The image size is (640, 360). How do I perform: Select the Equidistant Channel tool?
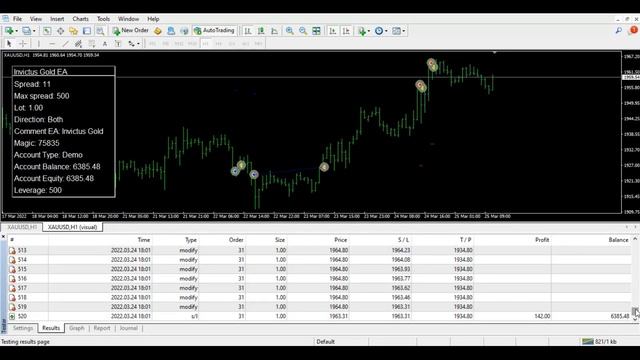coord(78,44)
